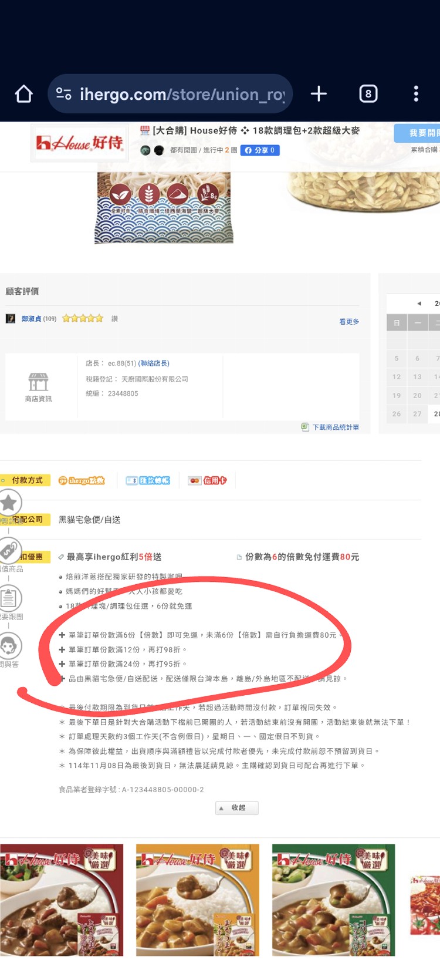Viewport: 440px width, 980px height.
Task: Click the House好侍 store logo
Action: point(80,143)
